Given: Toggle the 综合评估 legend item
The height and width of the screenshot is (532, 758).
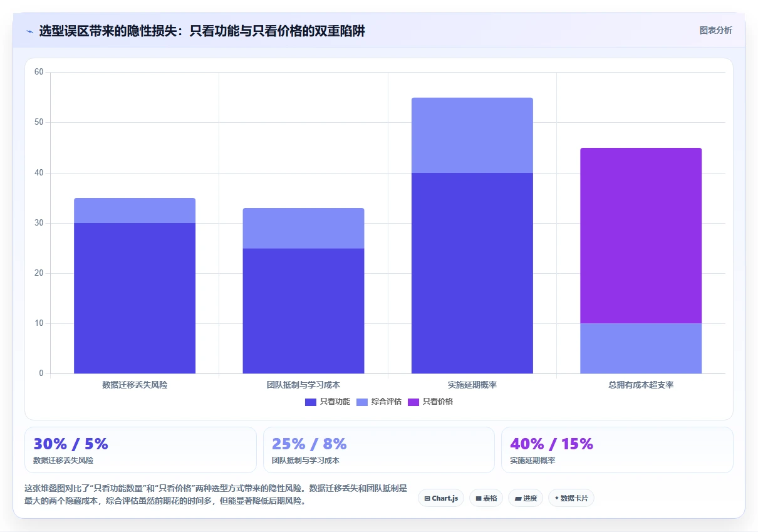Looking at the screenshot, I should point(379,402).
